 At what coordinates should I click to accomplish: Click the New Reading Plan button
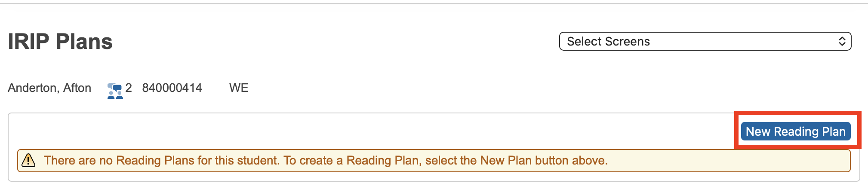point(795,131)
